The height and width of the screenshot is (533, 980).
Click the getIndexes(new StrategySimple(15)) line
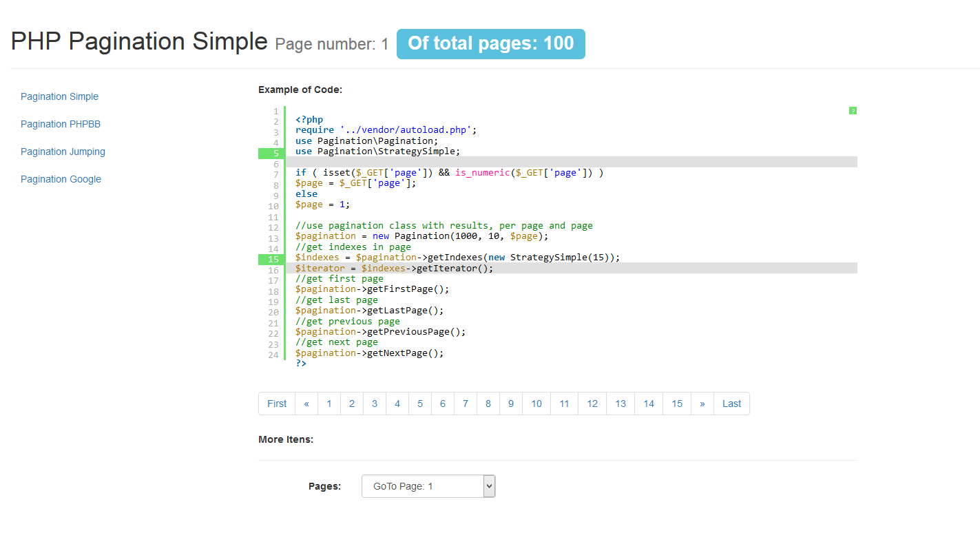[458, 258]
